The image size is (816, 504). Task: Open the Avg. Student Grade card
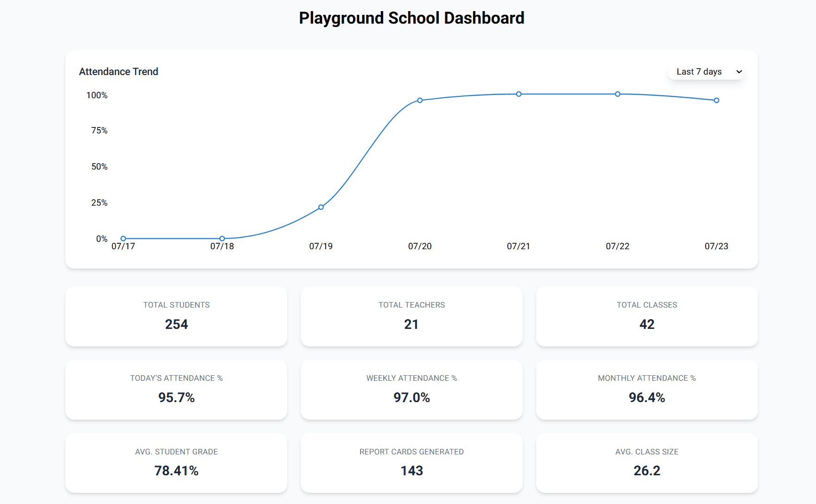176,463
